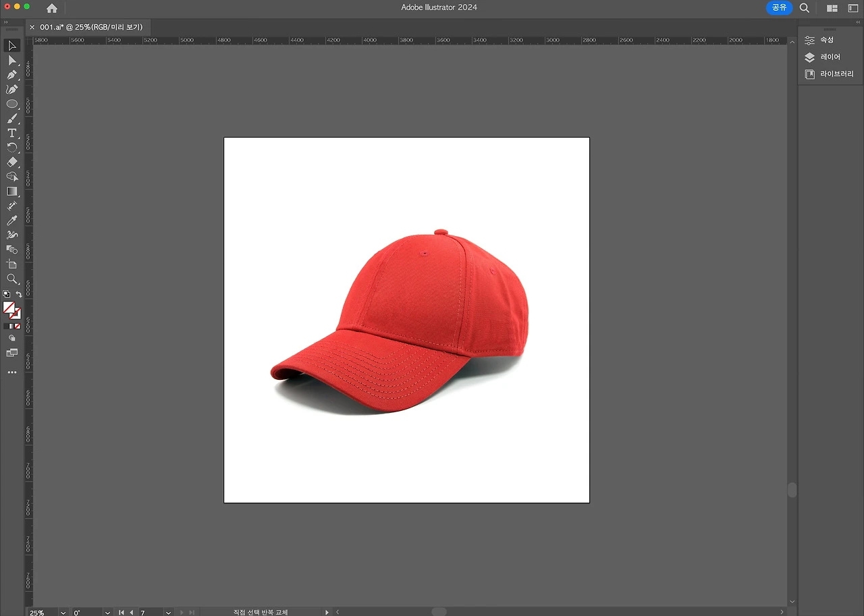This screenshot has height=616, width=864.
Task: Expand the left toolbar to two columns
Action: (6, 22)
